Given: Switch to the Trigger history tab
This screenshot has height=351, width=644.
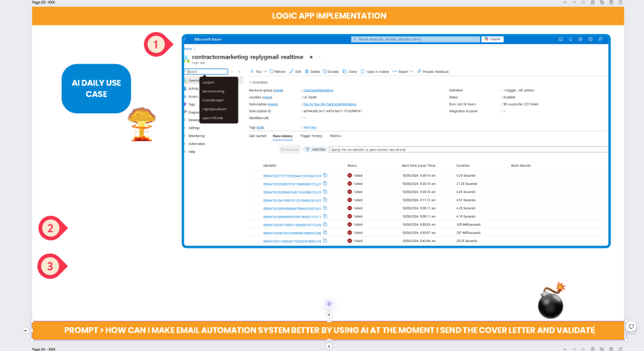Looking at the screenshot, I should coord(311,136).
